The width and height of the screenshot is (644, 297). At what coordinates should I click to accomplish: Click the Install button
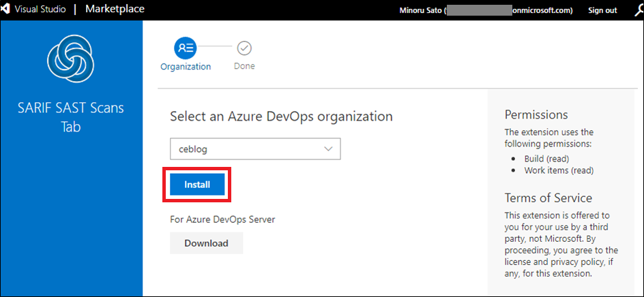pos(197,185)
